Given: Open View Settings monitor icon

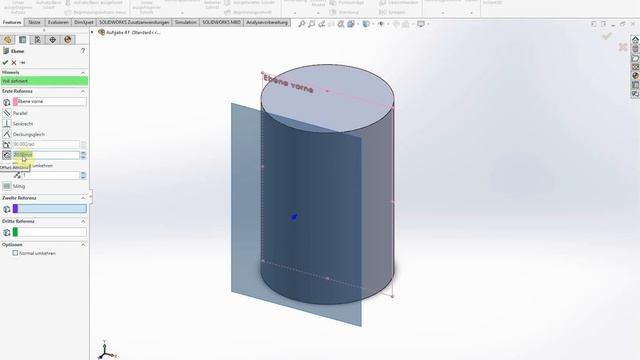Looking at the screenshot, I should 421,24.
